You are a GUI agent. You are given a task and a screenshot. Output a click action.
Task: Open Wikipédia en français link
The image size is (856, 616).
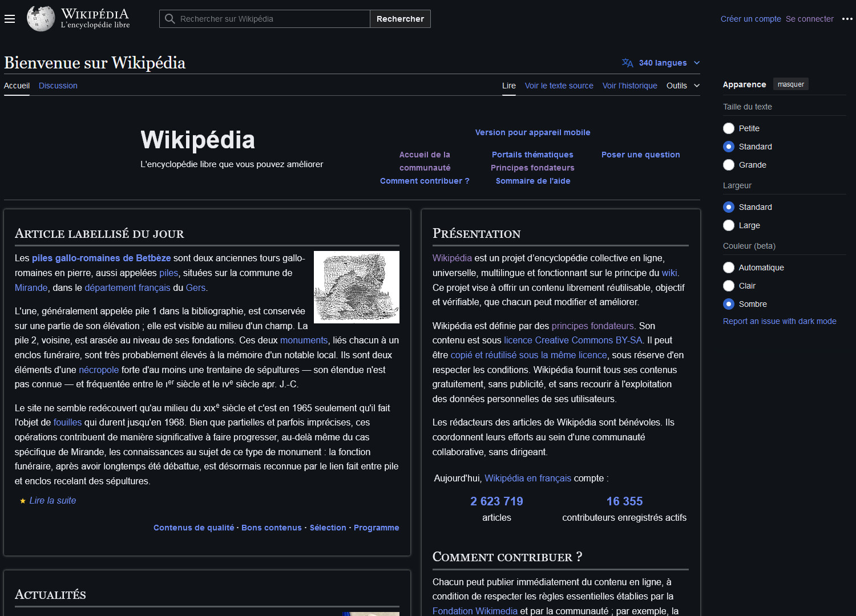[x=528, y=479]
